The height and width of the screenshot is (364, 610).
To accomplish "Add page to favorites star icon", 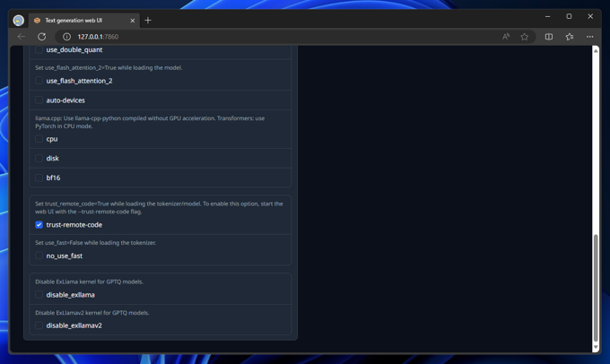I will pos(525,37).
